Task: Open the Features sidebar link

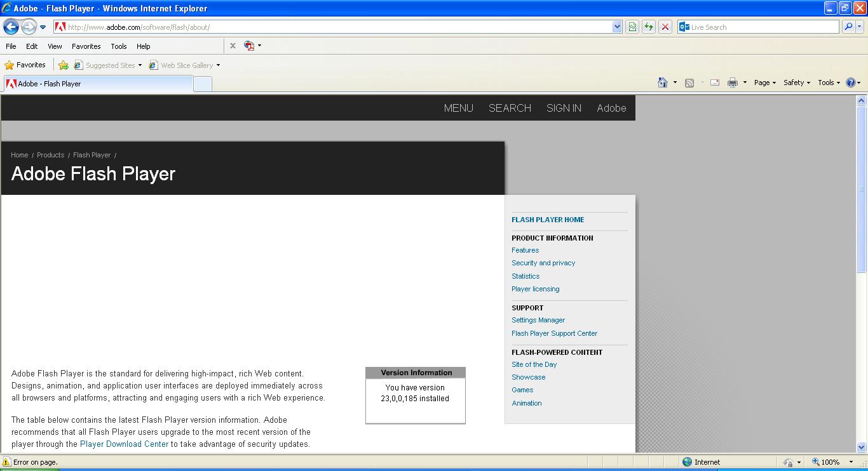Action: (x=526, y=250)
